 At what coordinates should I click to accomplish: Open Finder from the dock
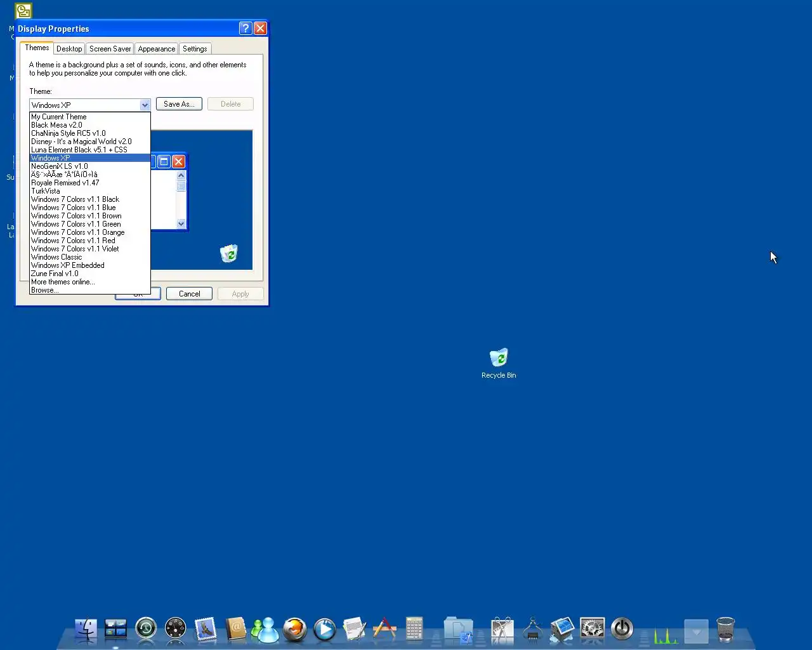click(86, 630)
